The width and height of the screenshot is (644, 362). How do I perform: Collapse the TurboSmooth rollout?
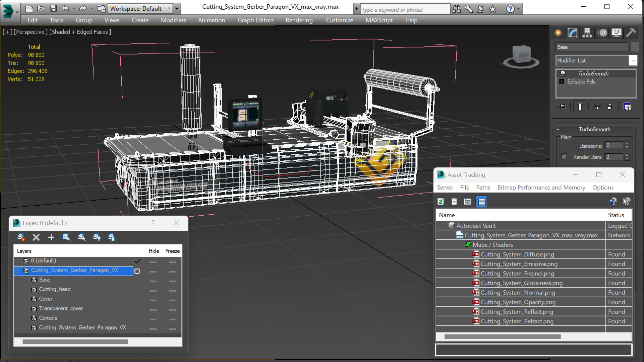tap(558, 129)
